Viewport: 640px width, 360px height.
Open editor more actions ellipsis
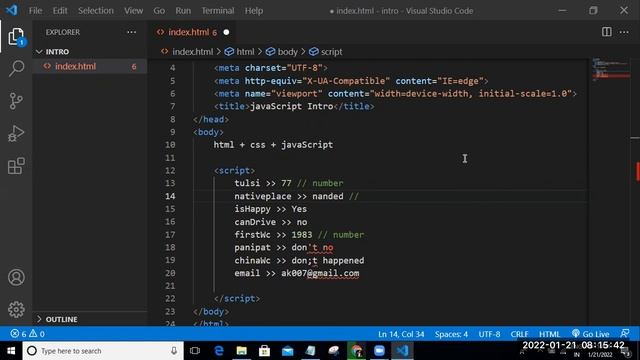pyautogui.click(x=624, y=32)
